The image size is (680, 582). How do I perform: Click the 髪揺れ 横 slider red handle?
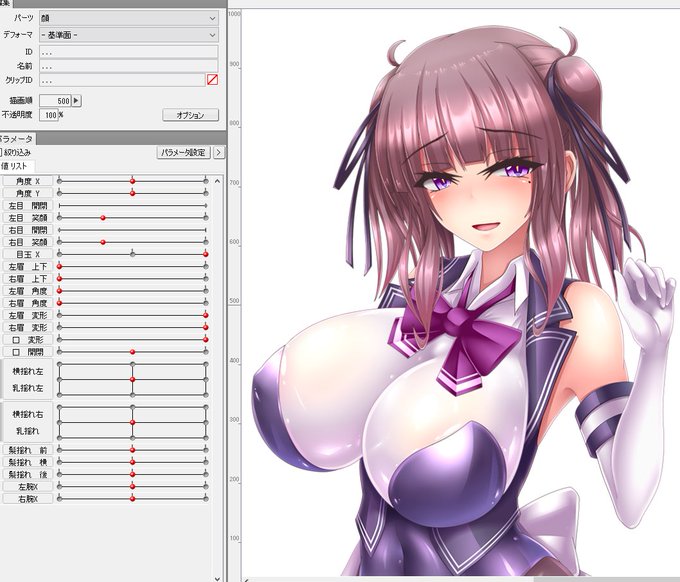133,462
